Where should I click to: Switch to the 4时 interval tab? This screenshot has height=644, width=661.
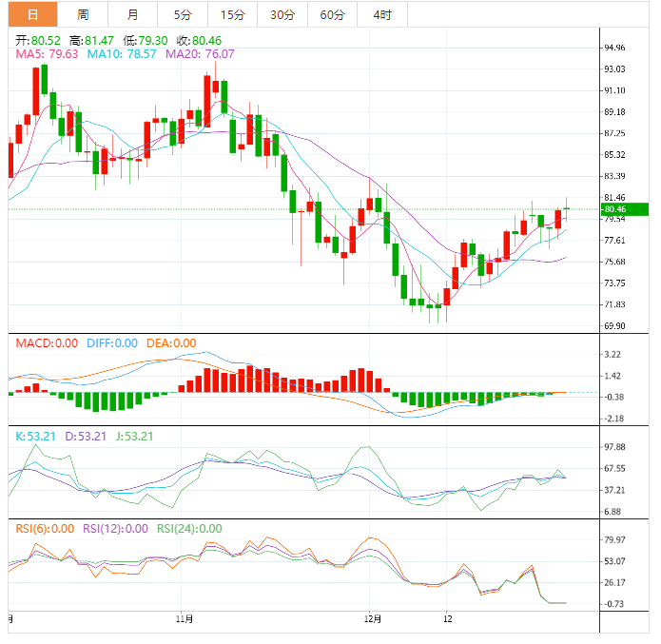click(382, 14)
